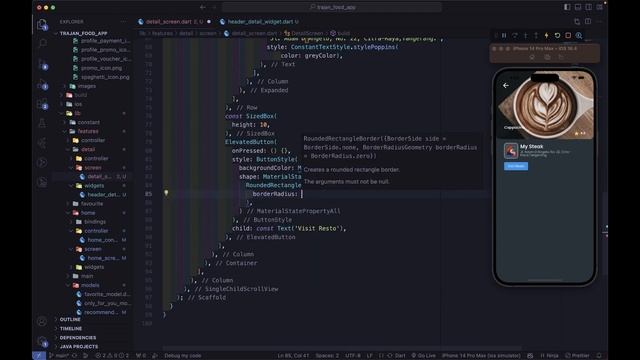Image resolution: width=640 pixels, height=360 pixels.
Task: Click Simulator home button icon
Action: coord(532,57)
